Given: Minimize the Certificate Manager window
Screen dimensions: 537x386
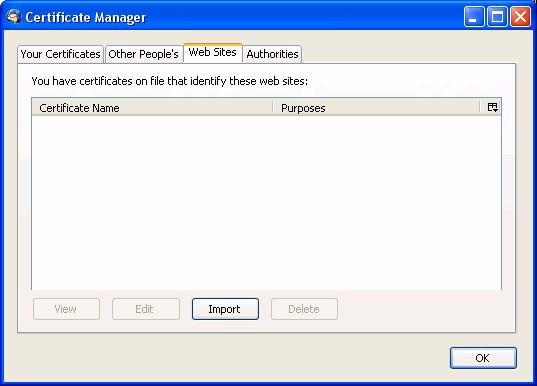Looking at the screenshot, I should [x=474, y=16].
